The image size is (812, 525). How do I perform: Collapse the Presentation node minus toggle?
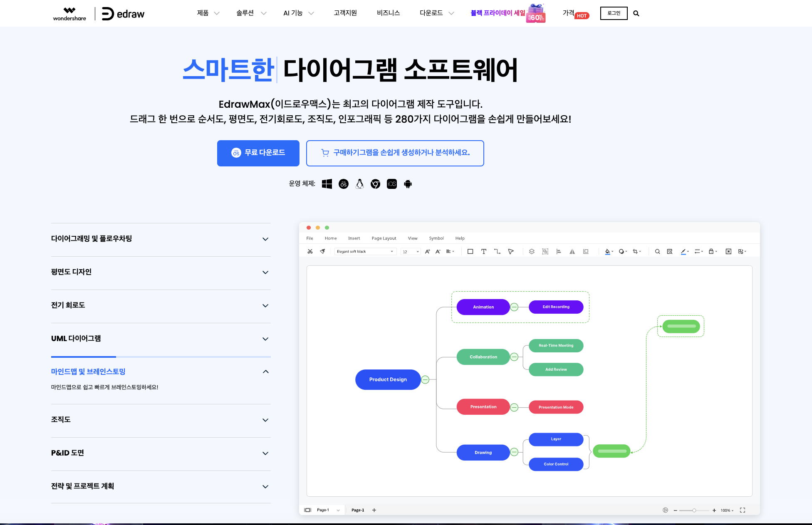pos(514,407)
